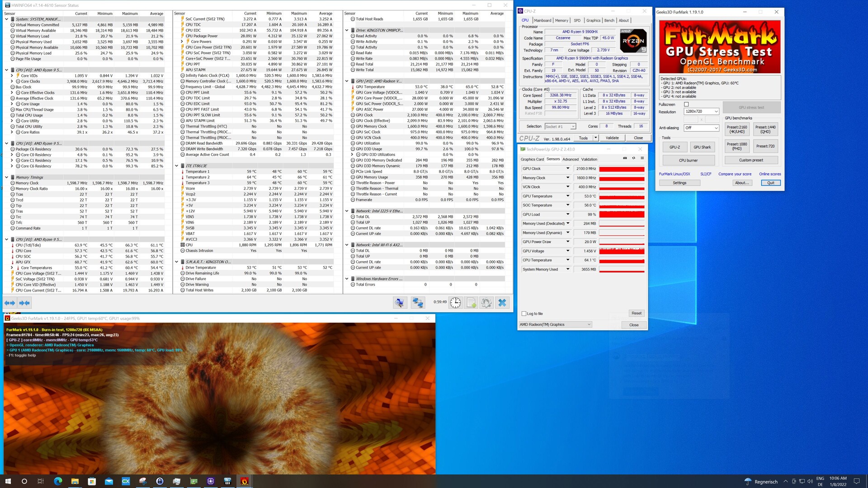The image size is (868, 488).
Task: Click GPU-Z screenshot camera icon
Action: pyautogui.click(x=625, y=158)
